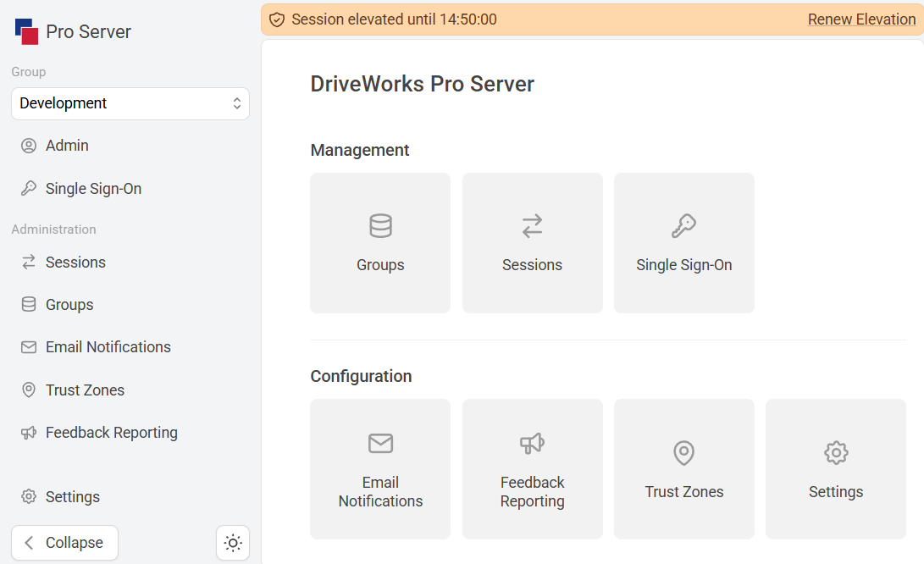Click the Sessions arrows icon in sidebar

(28, 263)
